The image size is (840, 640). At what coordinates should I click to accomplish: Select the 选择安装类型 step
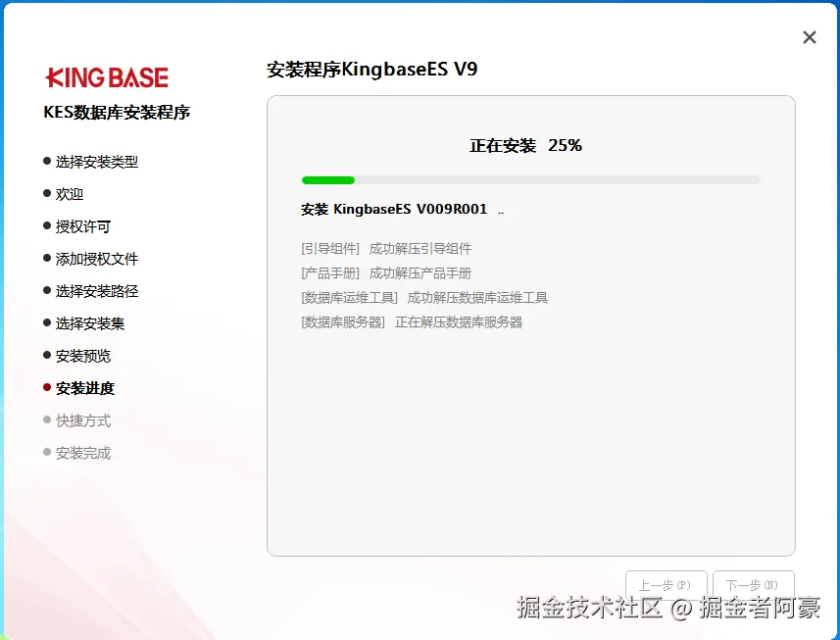[x=91, y=162]
